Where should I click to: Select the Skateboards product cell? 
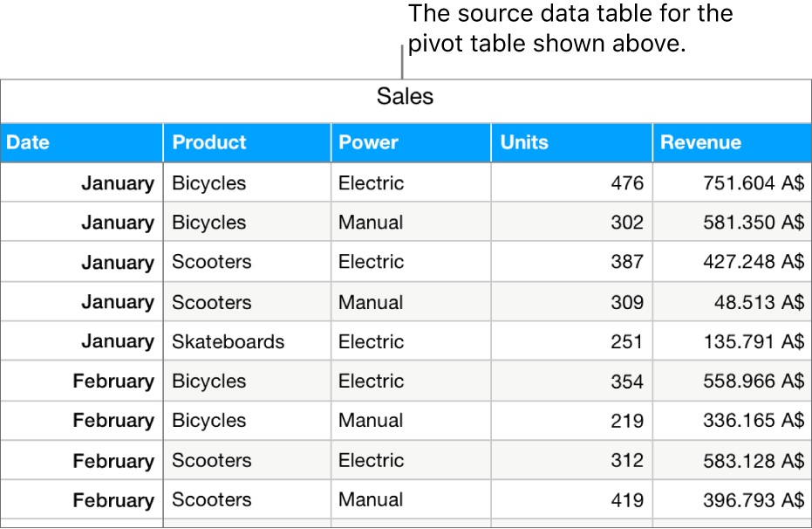point(228,341)
